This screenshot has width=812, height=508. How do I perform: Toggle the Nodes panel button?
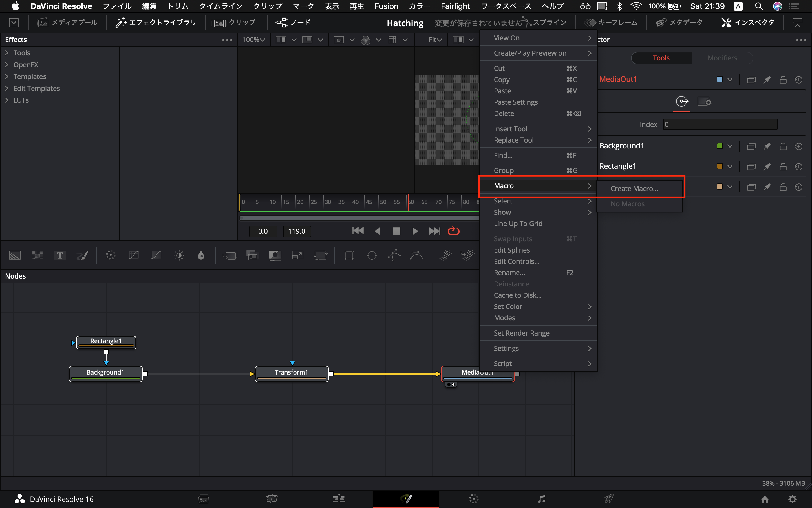coord(293,23)
